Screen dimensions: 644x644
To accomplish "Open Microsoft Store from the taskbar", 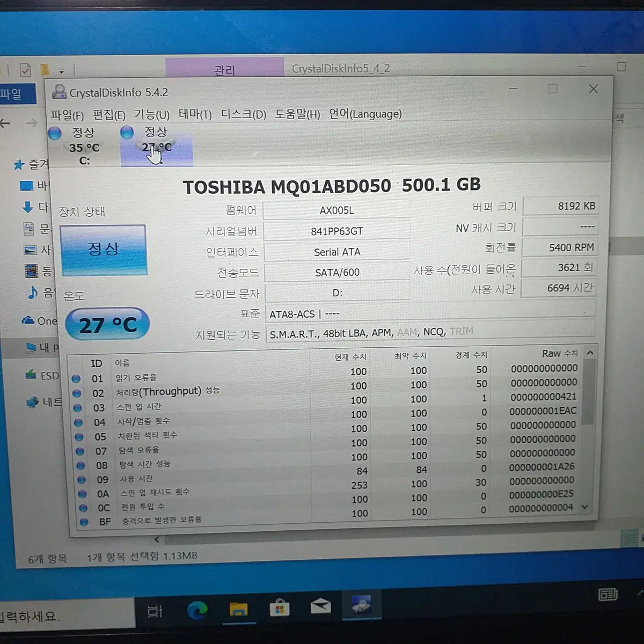I will tap(280, 608).
